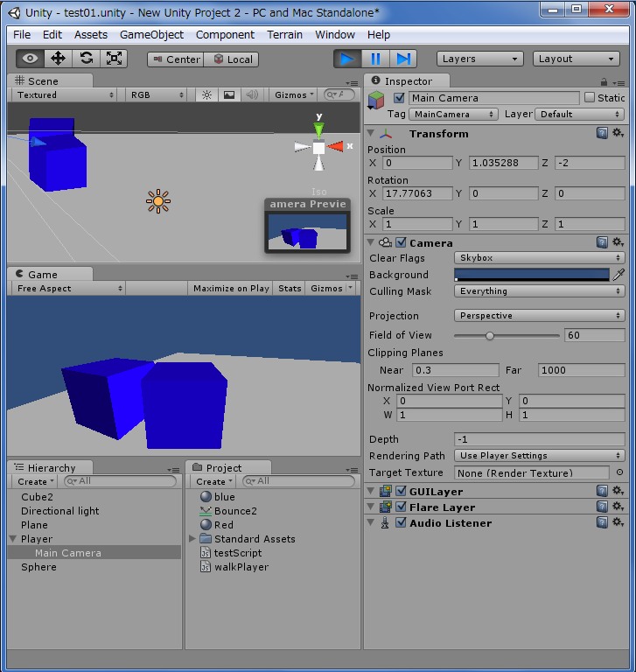The width and height of the screenshot is (636, 672).
Task: Open the Layers dropdown
Action: point(480,59)
